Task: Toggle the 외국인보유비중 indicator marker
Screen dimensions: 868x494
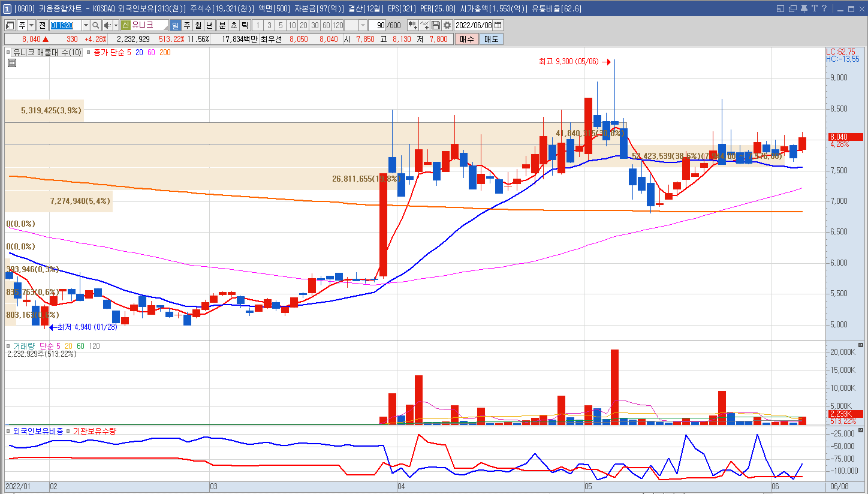Action: 8,430
